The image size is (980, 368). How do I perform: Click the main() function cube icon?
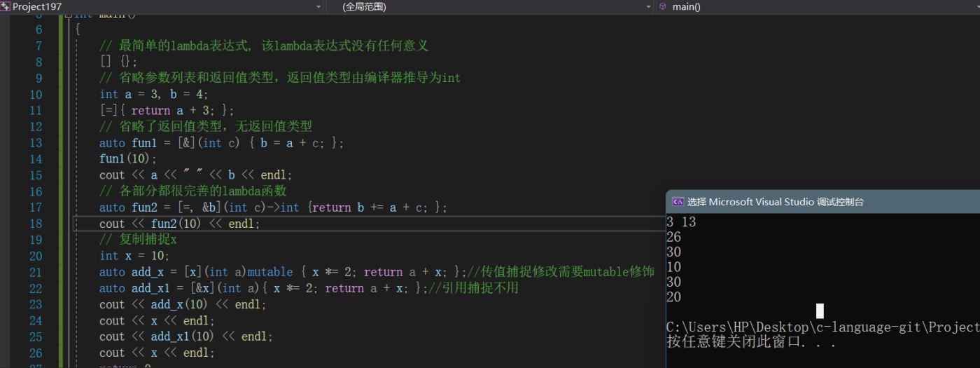coord(662,6)
